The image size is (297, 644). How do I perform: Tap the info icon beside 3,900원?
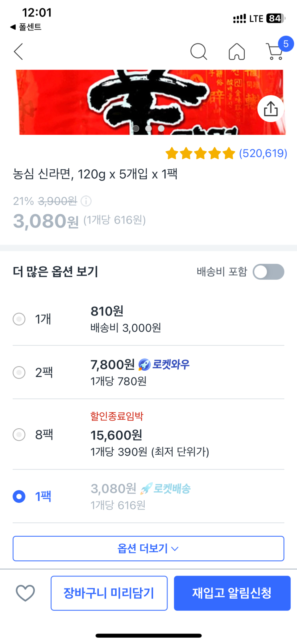[x=86, y=201]
